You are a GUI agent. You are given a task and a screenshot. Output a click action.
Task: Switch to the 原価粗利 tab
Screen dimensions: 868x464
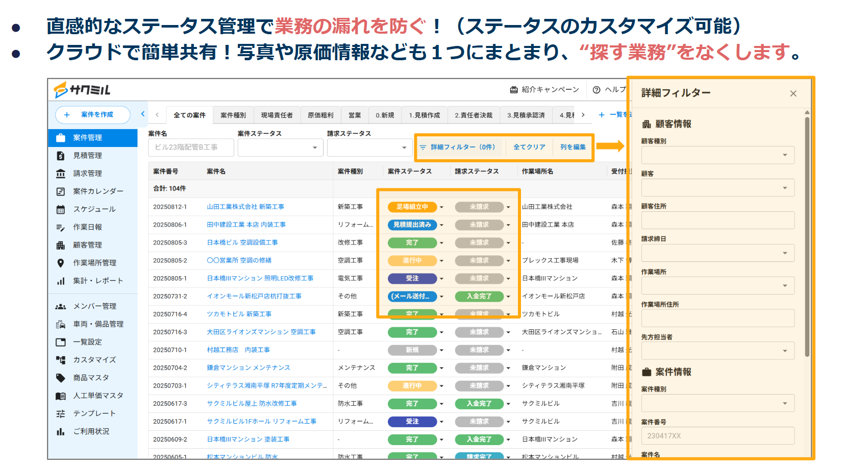pyautogui.click(x=320, y=115)
